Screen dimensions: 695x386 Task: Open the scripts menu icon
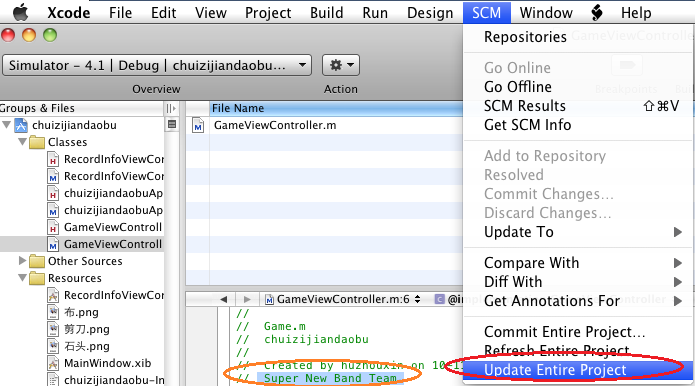click(597, 13)
